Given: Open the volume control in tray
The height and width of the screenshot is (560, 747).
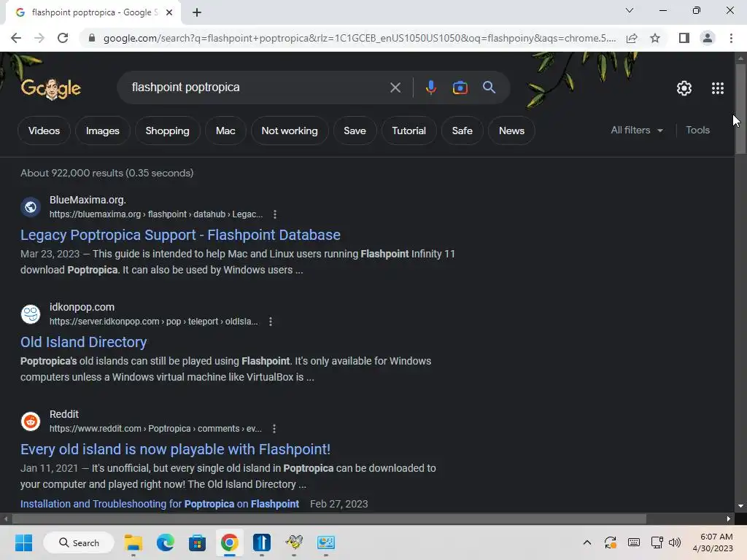Looking at the screenshot, I should tap(675, 542).
